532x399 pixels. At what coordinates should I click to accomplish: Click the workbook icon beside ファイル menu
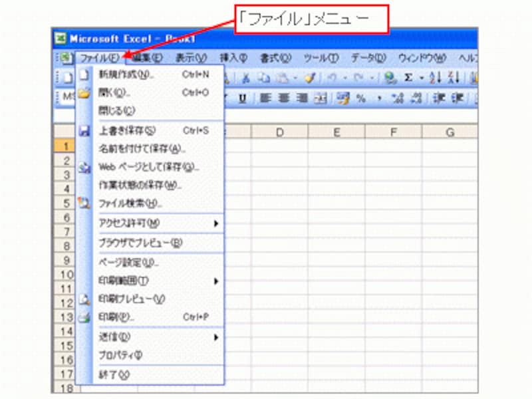(66, 58)
